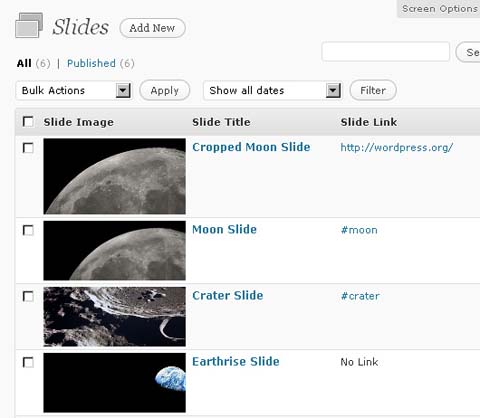480x418 pixels.
Task: Click the Add New button
Action: tap(152, 28)
